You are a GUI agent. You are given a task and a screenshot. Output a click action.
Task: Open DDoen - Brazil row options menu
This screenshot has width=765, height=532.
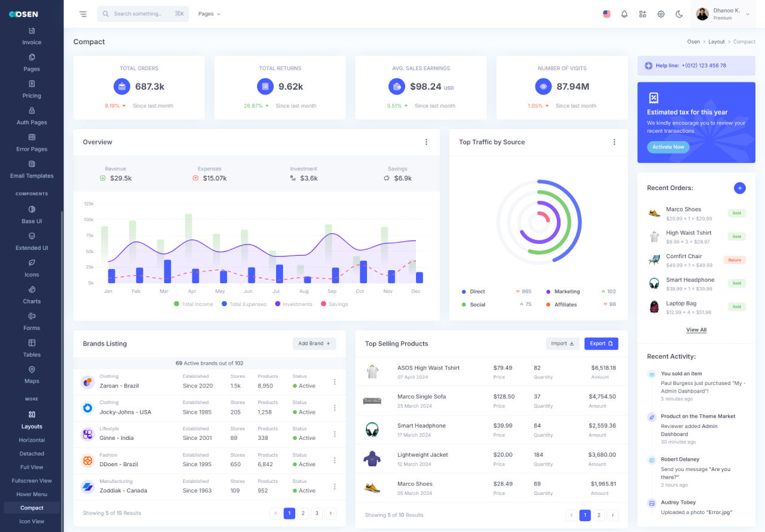click(335, 460)
